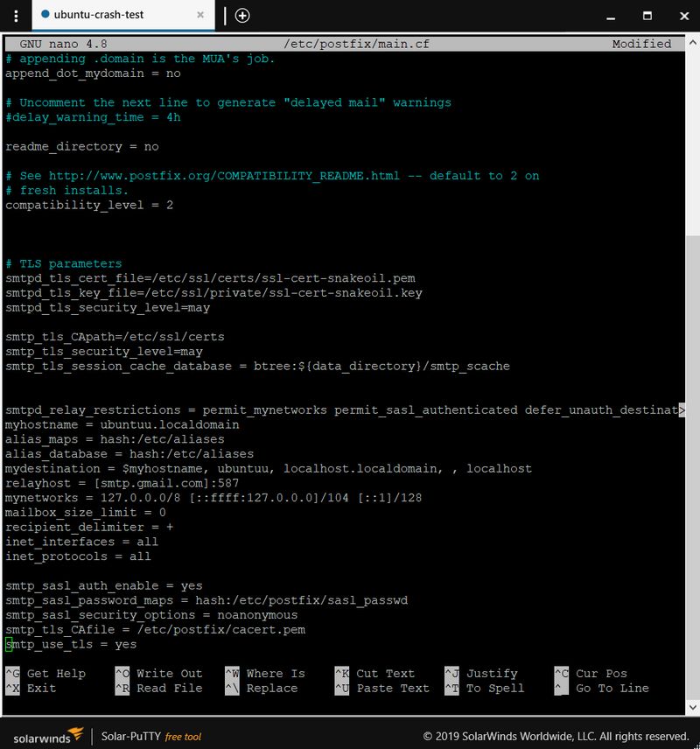The image size is (700, 749).
Task: Click the Modified status in nano header
Action: pos(641,44)
